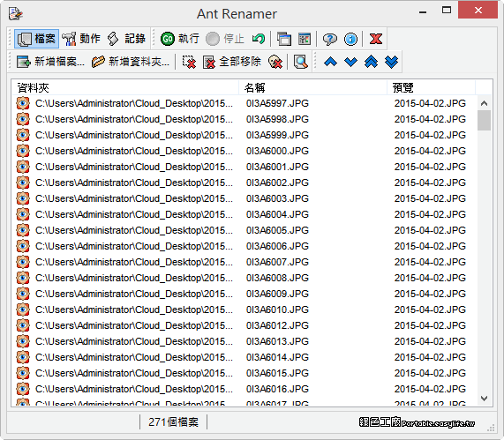Click the green Go 執行 button
Image resolution: width=504 pixels, height=440 pixels.
tap(180, 39)
